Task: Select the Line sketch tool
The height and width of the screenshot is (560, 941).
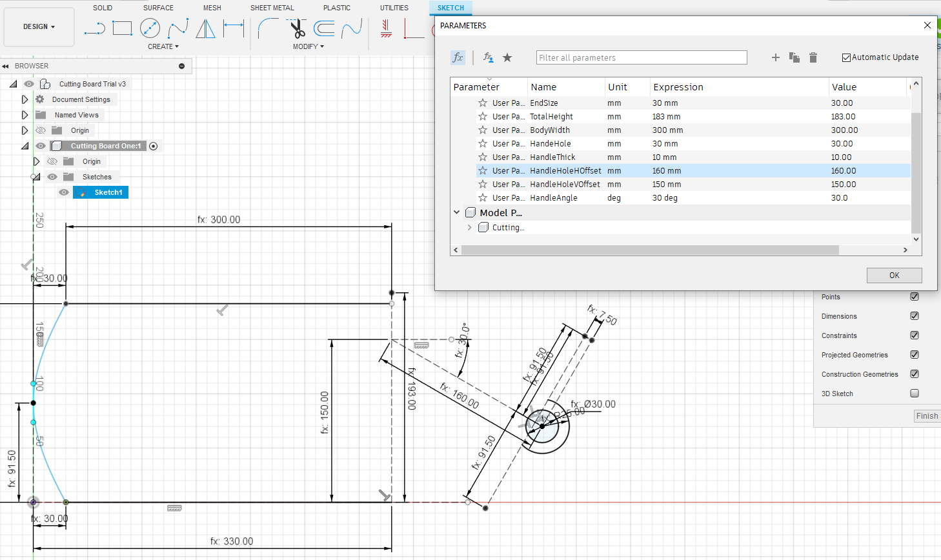Action: pyautogui.click(x=94, y=28)
